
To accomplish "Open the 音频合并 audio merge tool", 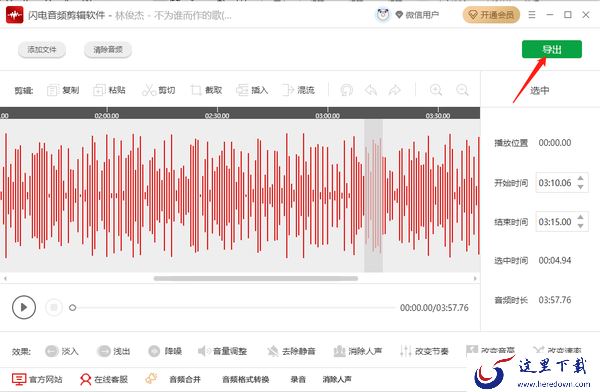I will (x=185, y=379).
